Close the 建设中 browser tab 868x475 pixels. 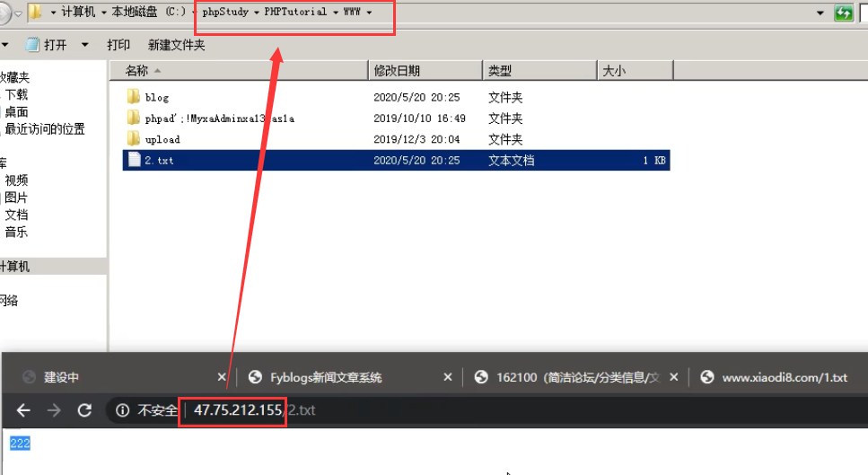point(222,377)
